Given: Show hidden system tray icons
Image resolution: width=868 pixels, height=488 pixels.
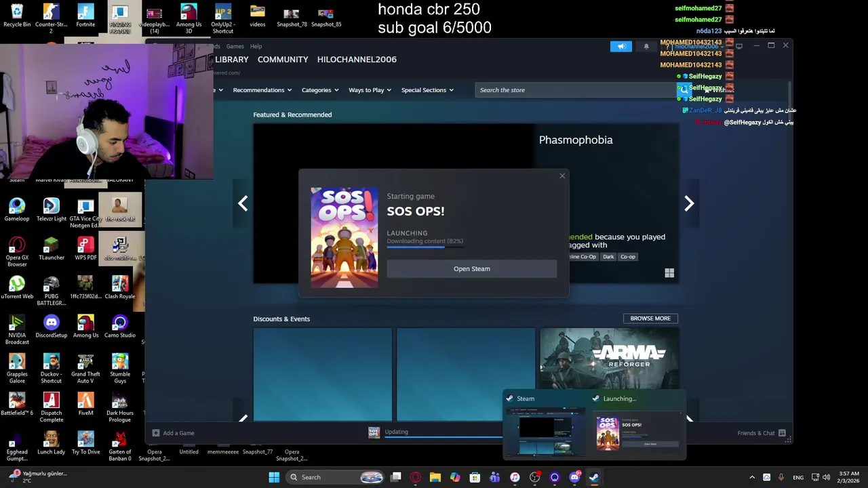Looking at the screenshot, I should tap(751, 477).
